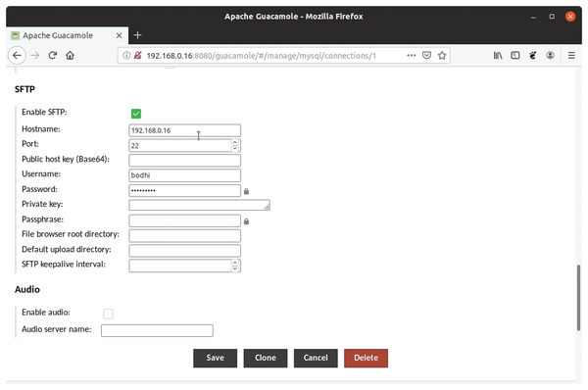Open a new tab with plus button
Screen dimensions: 588x390
137,35
